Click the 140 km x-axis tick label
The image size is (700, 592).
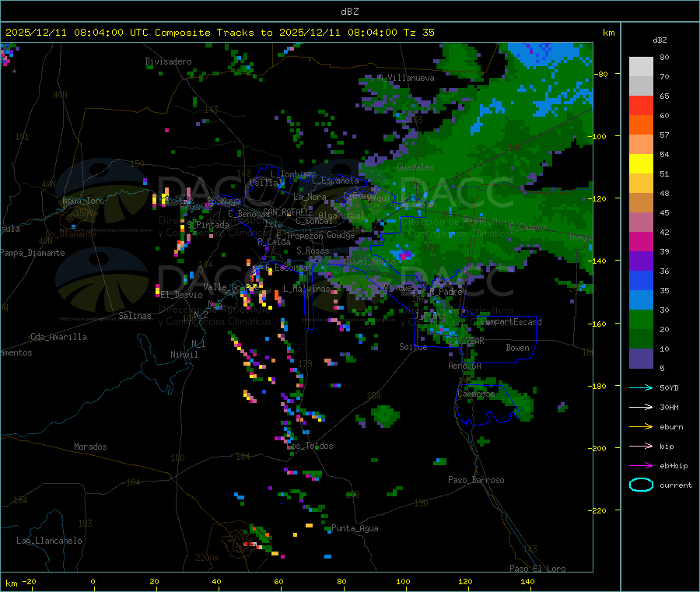[527, 581]
